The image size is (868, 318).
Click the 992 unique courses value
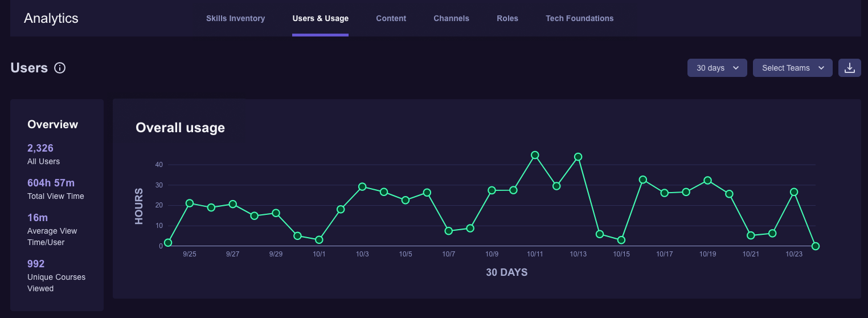pyautogui.click(x=36, y=264)
